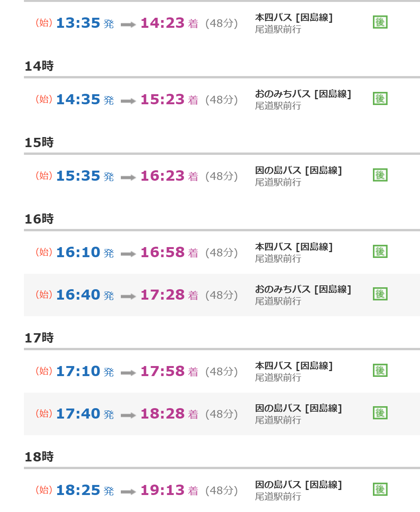Click the 17時 hour heading
Image resolution: width=420 pixels, height=512 pixels.
[x=39, y=338]
